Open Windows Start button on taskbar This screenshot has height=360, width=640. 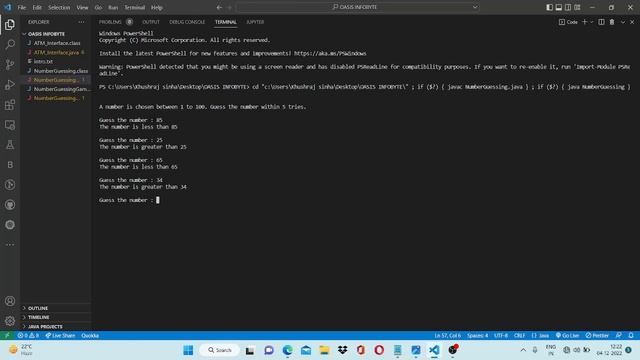click(x=188, y=350)
